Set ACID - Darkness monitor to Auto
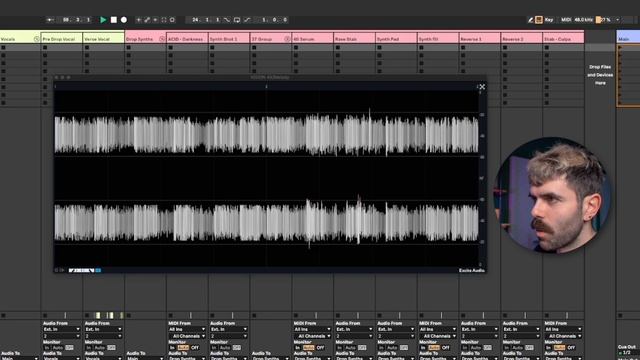 point(183,348)
